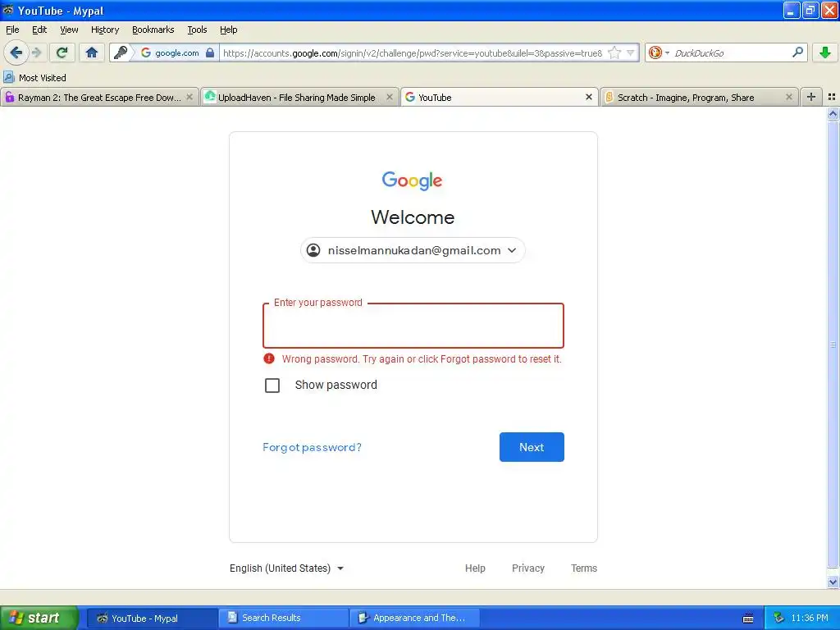
Task: Switch to Search Results taskbar window
Action: 282,618
